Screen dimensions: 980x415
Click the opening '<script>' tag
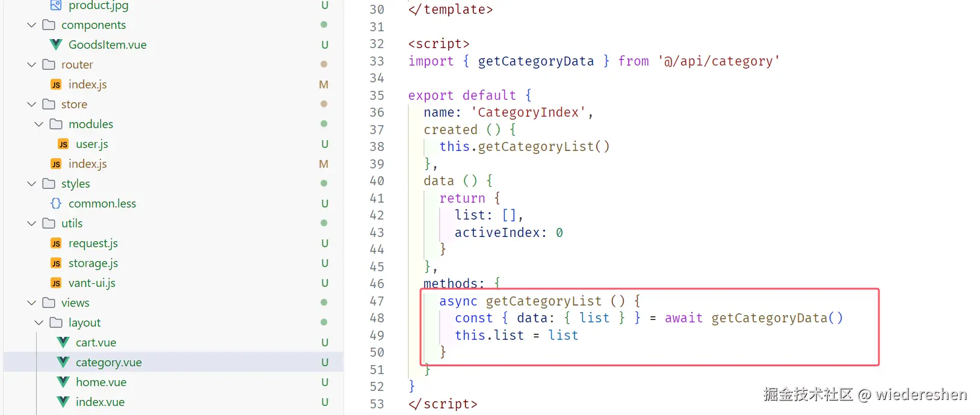(x=439, y=44)
